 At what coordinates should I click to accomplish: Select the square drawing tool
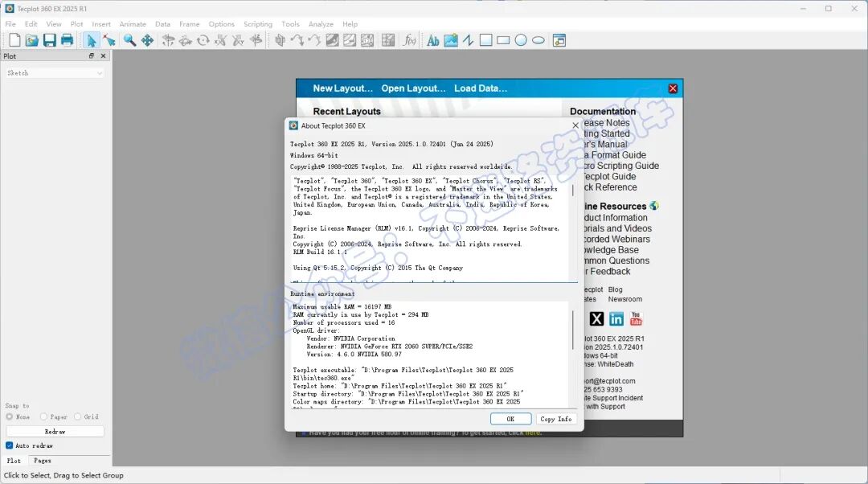pyautogui.click(x=485, y=40)
